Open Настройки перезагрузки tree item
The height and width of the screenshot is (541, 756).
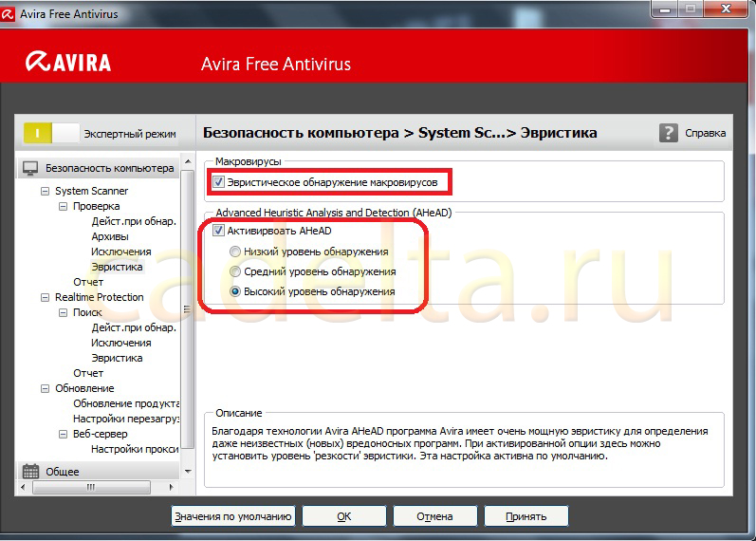tap(126, 419)
